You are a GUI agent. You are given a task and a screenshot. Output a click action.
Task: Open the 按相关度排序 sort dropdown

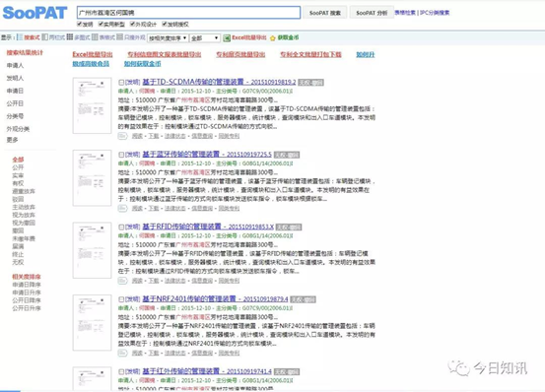(x=168, y=38)
